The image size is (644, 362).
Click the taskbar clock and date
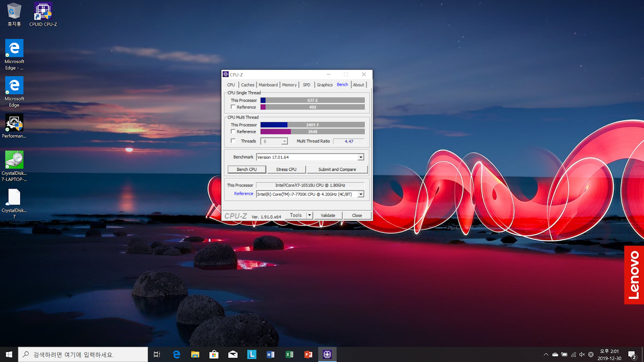pos(609,355)
